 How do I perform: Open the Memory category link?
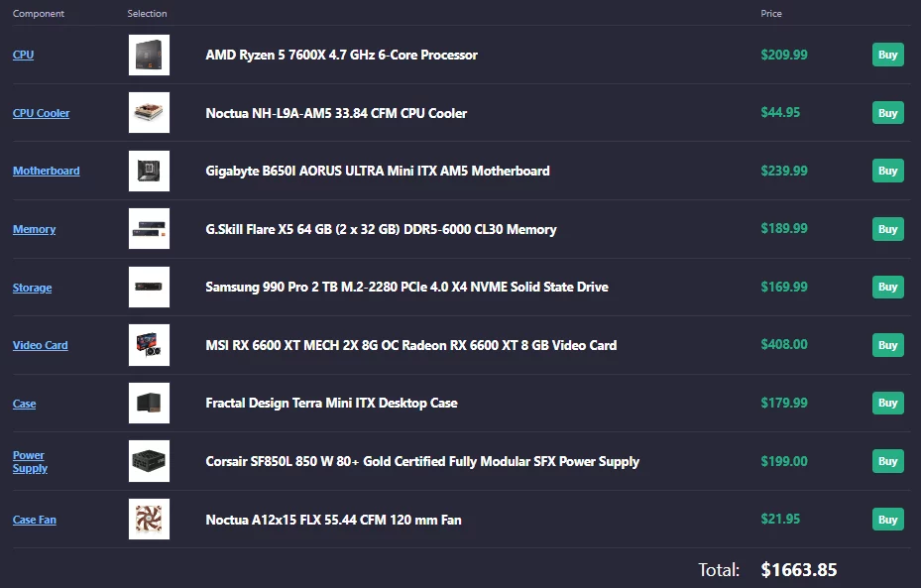point(34,228)
